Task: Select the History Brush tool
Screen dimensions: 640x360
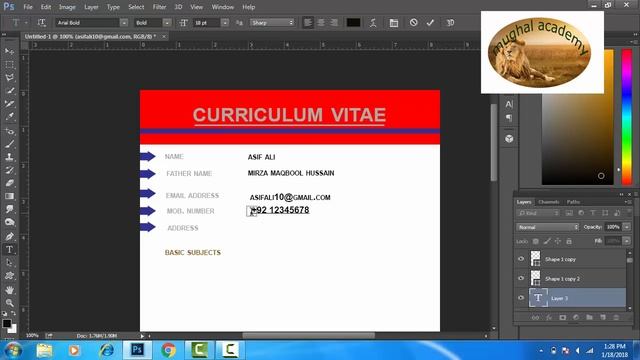Action: pyautogui.click(x=9, y=170)
